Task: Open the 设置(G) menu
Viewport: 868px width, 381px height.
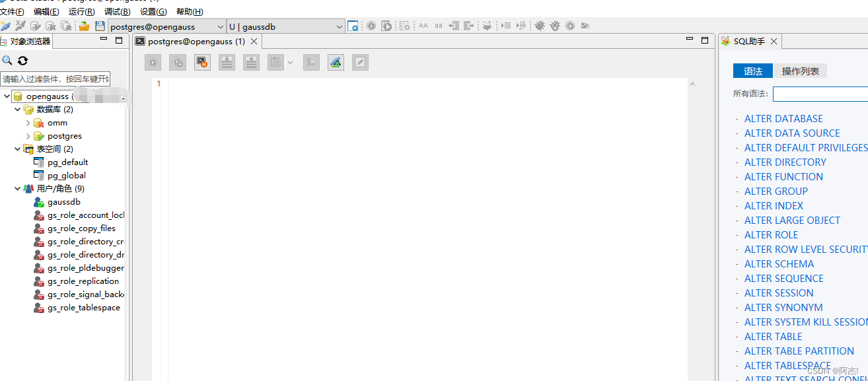Action: [x=153, y=12]
